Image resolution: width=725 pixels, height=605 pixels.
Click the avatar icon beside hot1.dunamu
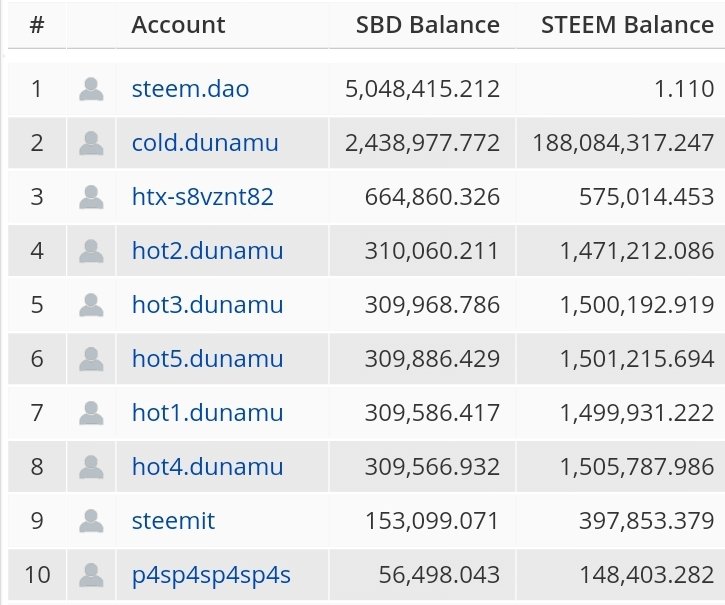(x=91, y=413)
